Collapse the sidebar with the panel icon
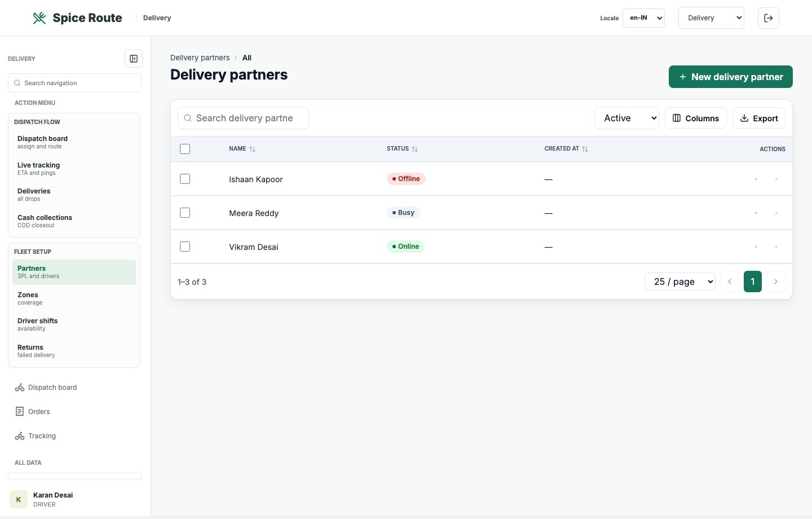The image size is (812, 519). pyautogui.click(x=134, y=59)
